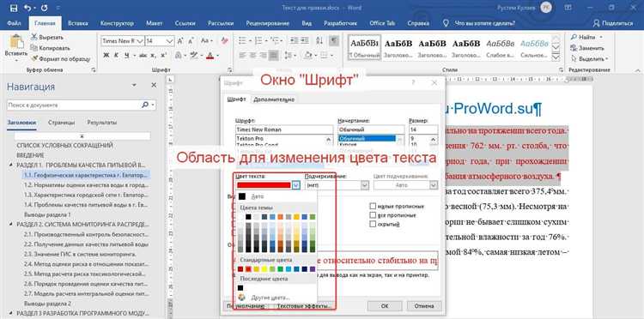This screenshot has width=644, height=319.
Task: Pick the Авто black color swatch
Action: (x=242, y=197)
